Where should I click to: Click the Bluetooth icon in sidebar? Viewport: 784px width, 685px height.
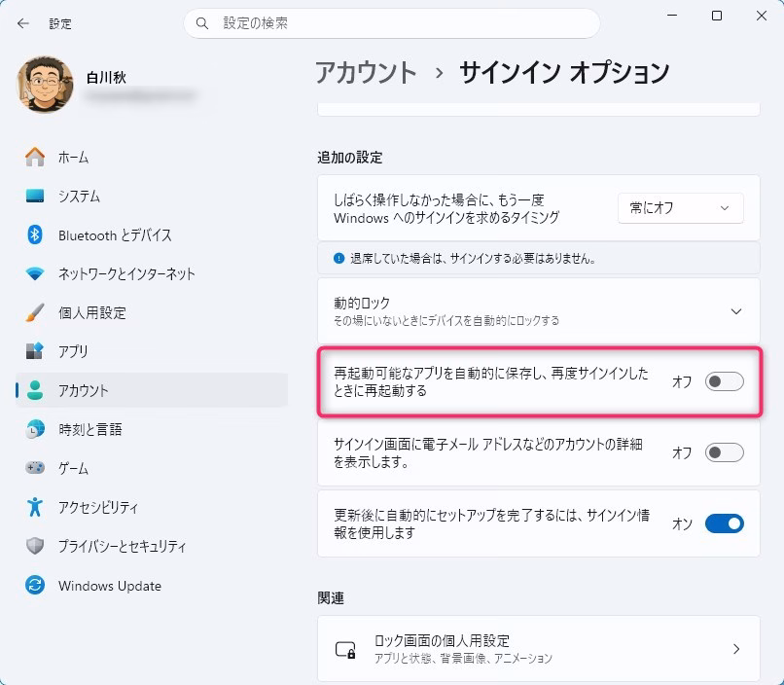coord(35,234)
